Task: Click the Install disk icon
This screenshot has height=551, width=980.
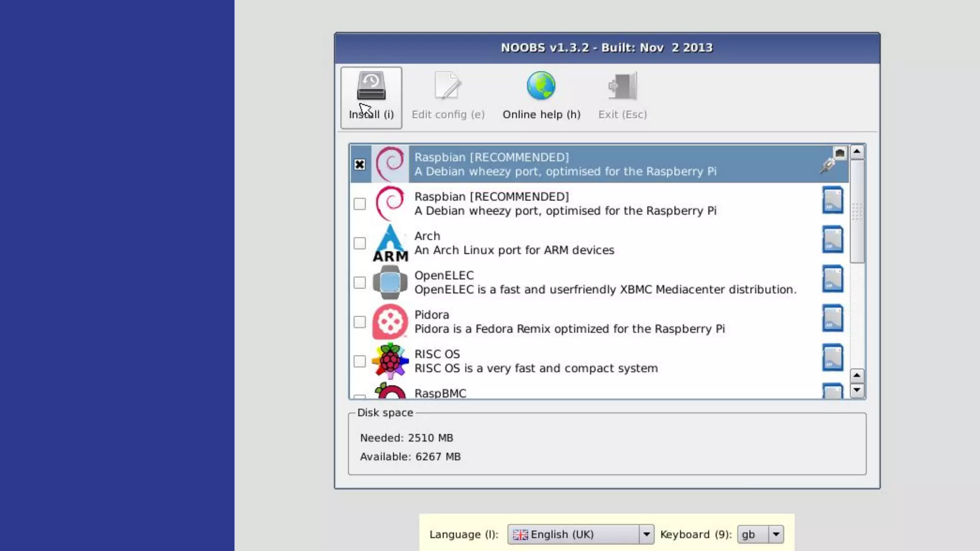Action: coord(371,86)
